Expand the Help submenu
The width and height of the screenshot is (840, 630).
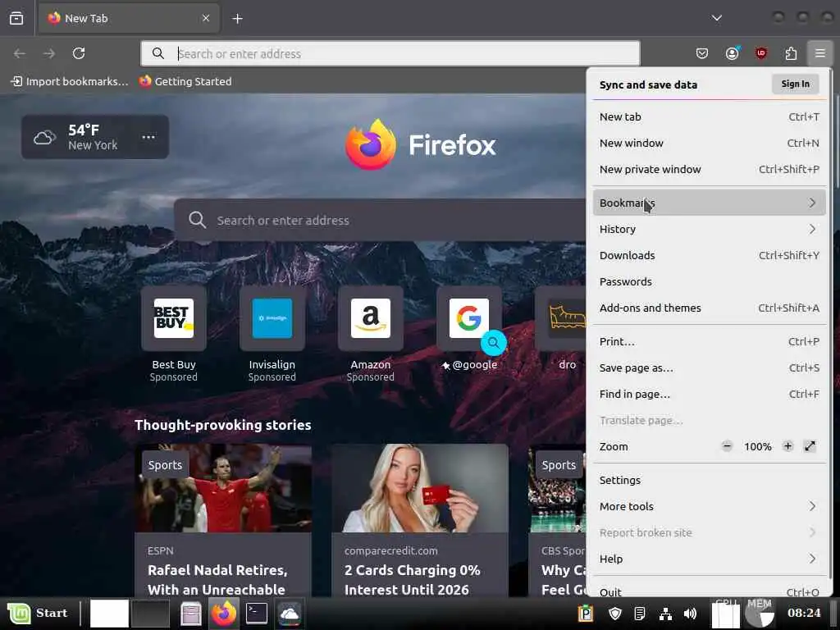coord(710,559)
